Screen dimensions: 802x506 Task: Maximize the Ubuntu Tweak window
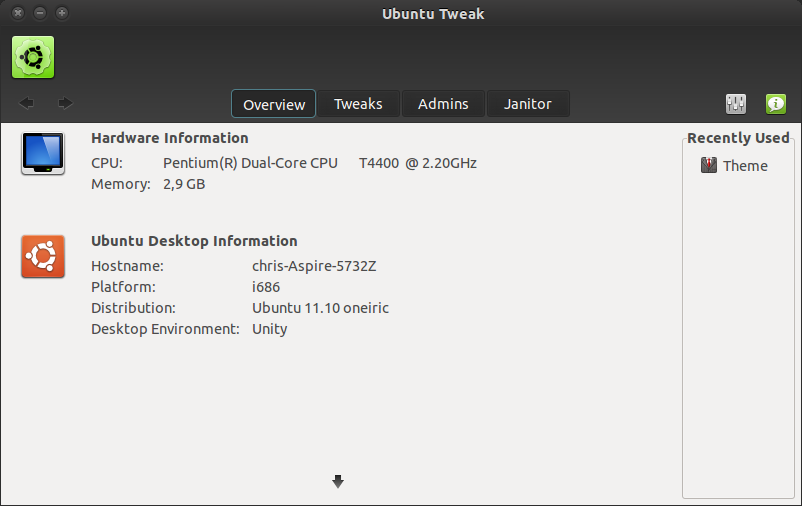click(x=62, y=13)
